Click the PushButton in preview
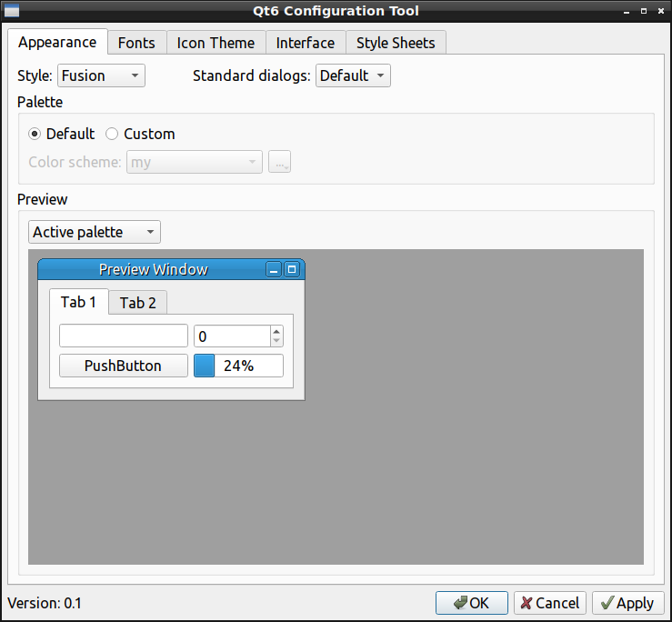The height and width of the screenshot is (622, 672). coord(124,366)
